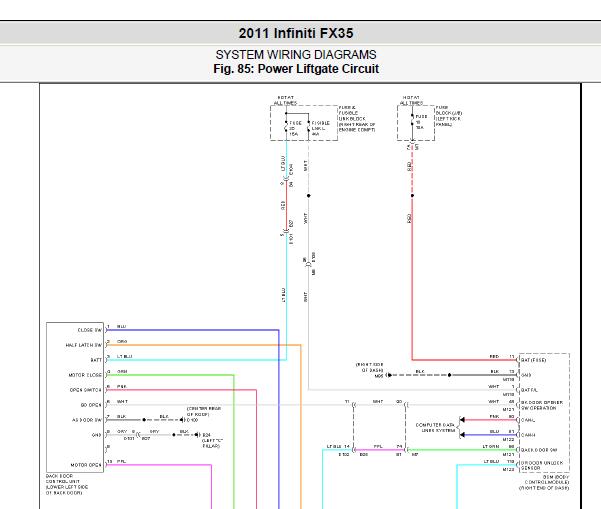
Task: Click the "2011 Infiniti FX35" title
Action: (296, 33)
